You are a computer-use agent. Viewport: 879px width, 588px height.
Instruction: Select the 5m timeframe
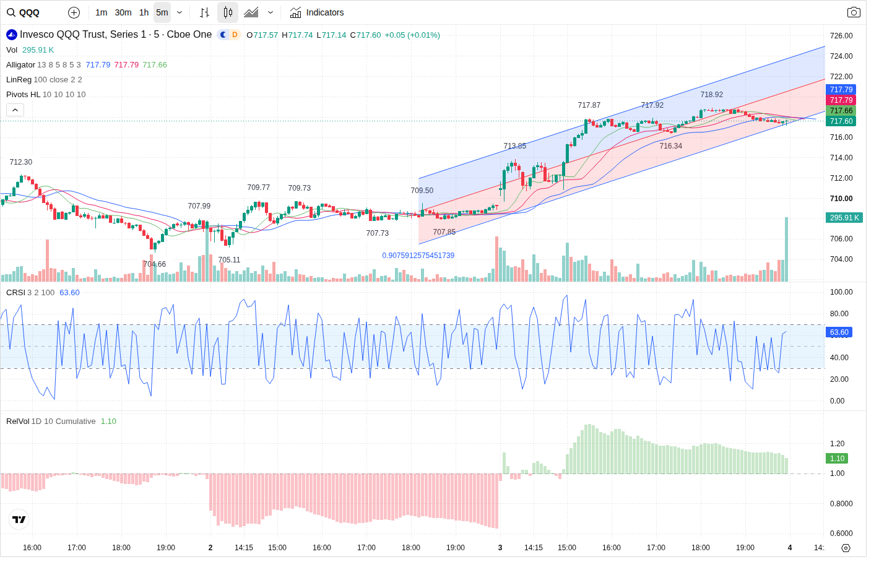[x=162, y=12]
